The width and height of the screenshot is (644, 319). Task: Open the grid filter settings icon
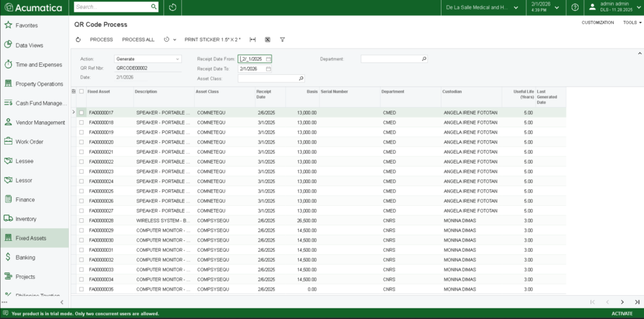(x=282, y=40)
